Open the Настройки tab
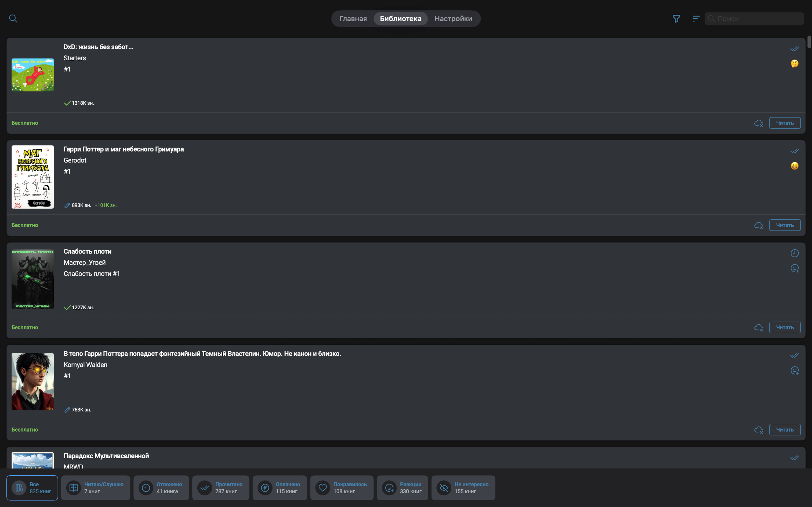 click(x=453, y=19)
